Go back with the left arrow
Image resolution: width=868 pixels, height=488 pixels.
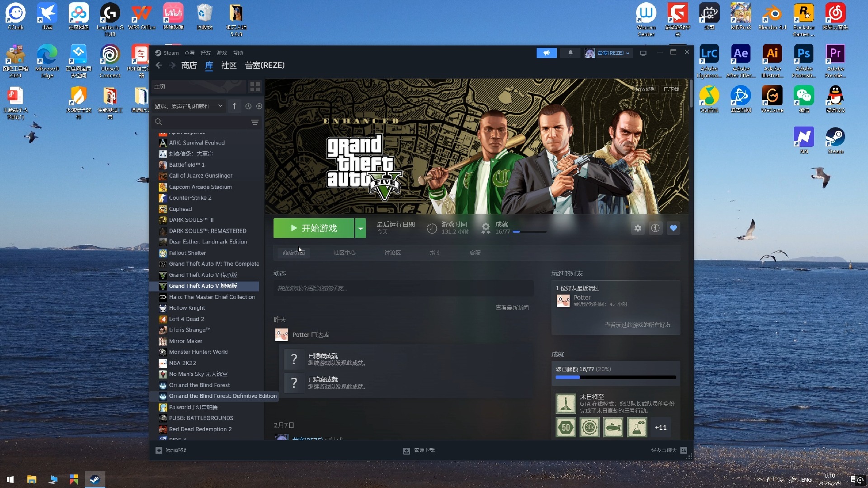click(x=159, y=66)
